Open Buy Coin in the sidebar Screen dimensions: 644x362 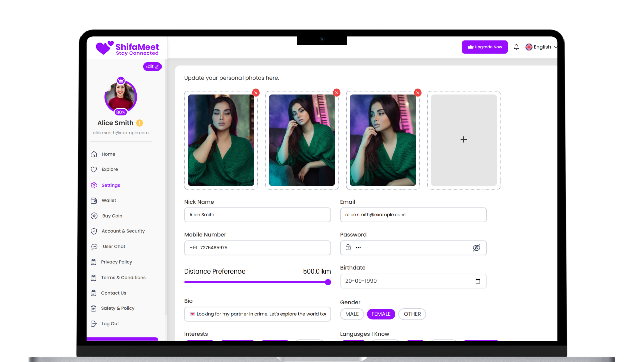pos(112,216)
